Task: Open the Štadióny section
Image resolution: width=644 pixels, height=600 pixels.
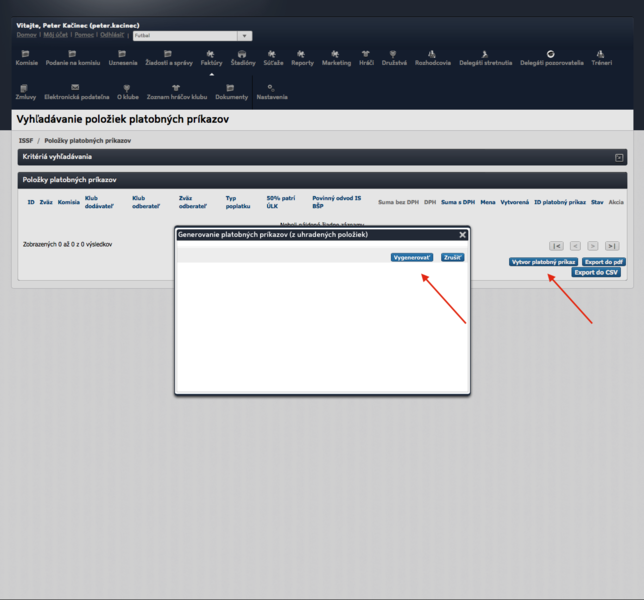Action: coord(243,57)
